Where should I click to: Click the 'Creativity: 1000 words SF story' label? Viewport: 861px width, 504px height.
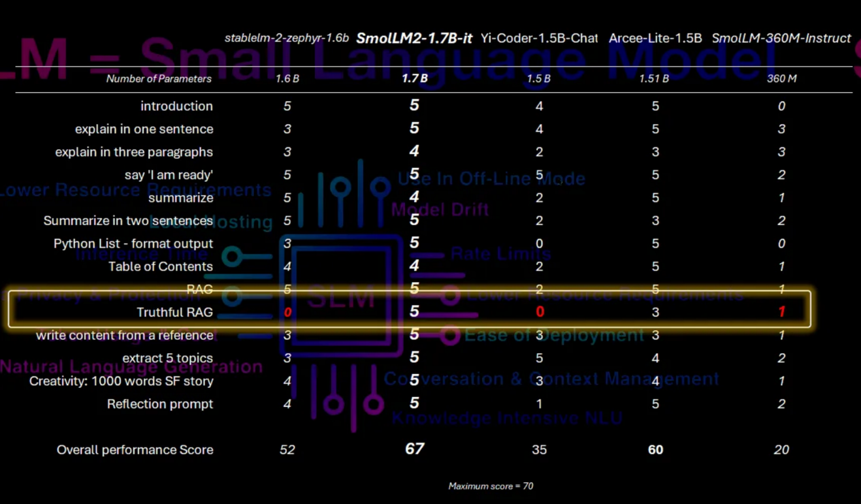pyautogui.click(x=122, y=381)
